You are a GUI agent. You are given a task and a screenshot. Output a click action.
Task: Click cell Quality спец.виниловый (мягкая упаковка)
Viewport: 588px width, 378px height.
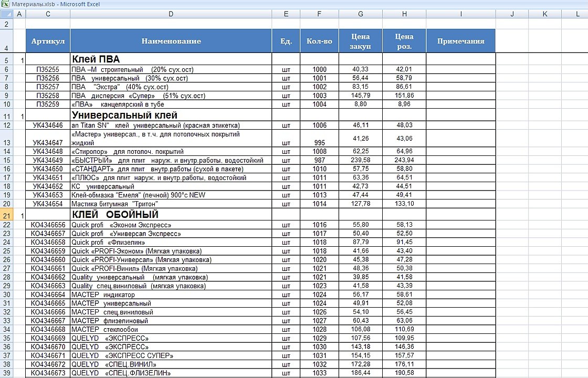tap(171, 286)
